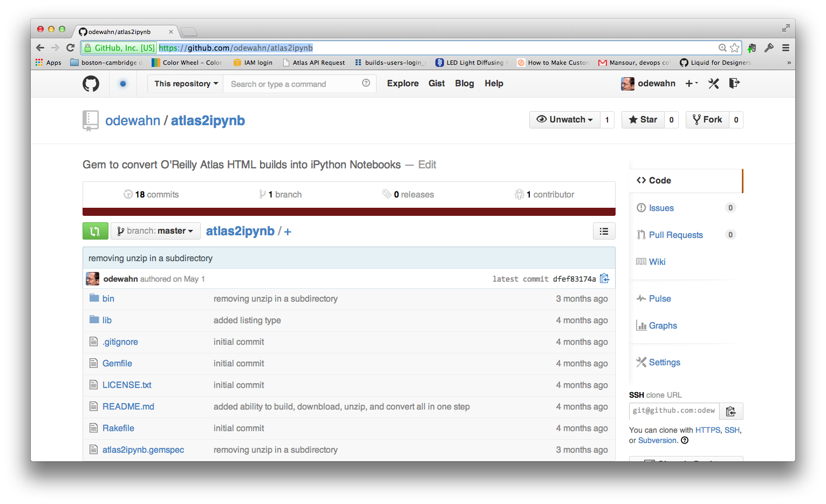826x504 pixels.
Task: Click the dark red language color bar
Action: (349, 212)
